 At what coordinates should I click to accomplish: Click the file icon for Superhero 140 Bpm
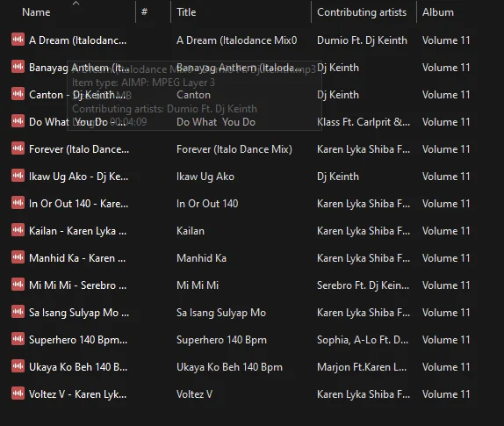(x=18, y=339)
